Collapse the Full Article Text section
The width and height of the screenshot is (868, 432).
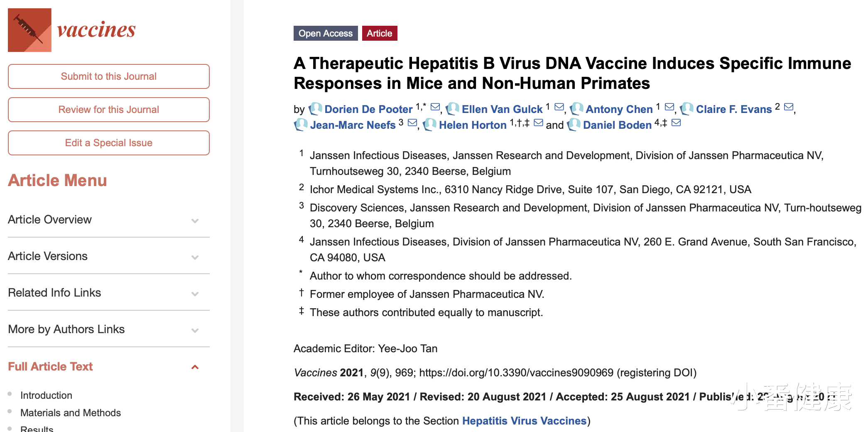(x=195, y=367)
